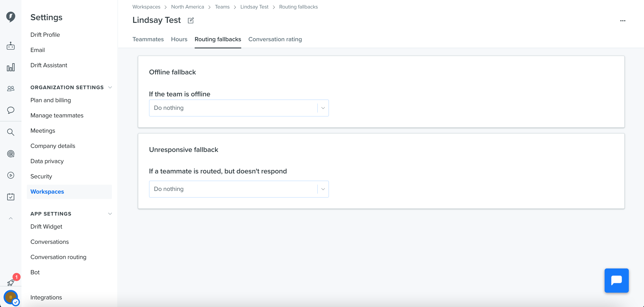Screen dimensions: 644x307
Task: Collapse the App Settings section
Action: 110,214
